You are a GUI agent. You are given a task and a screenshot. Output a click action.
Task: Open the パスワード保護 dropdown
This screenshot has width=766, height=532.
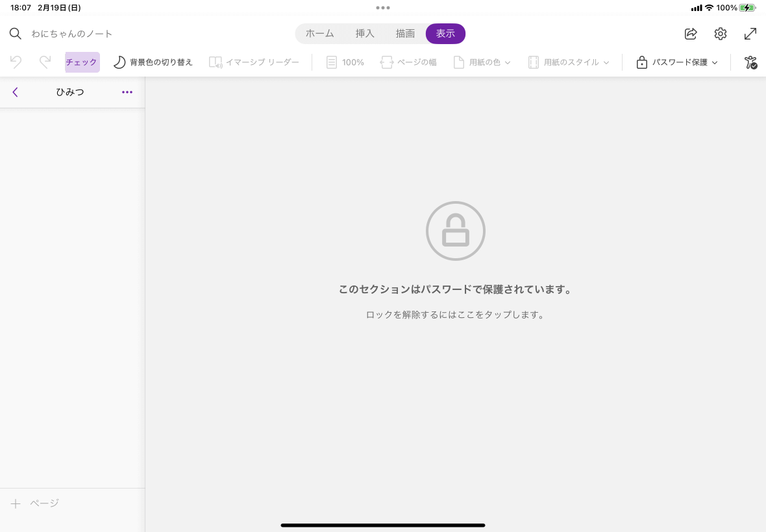(x=677, y=62)
